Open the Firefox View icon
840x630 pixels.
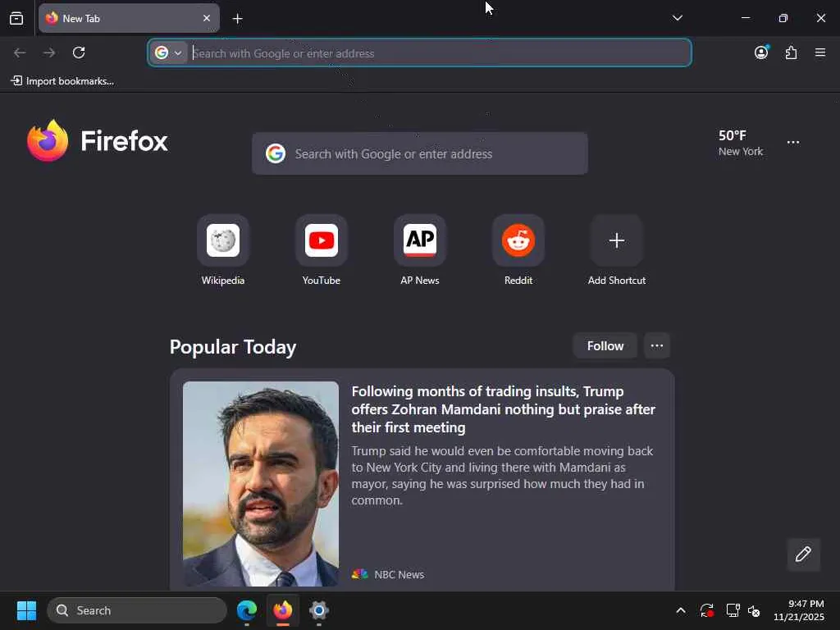click(16, 18)
